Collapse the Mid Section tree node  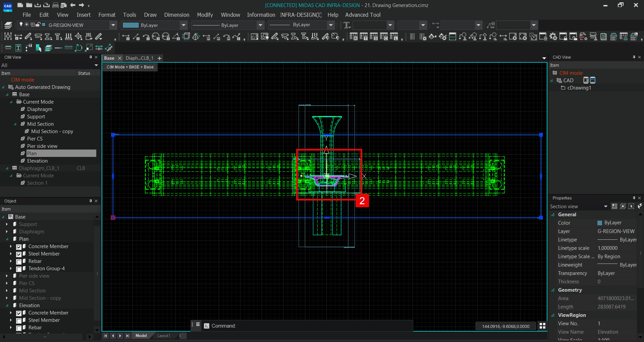click(x=15, y=124)
